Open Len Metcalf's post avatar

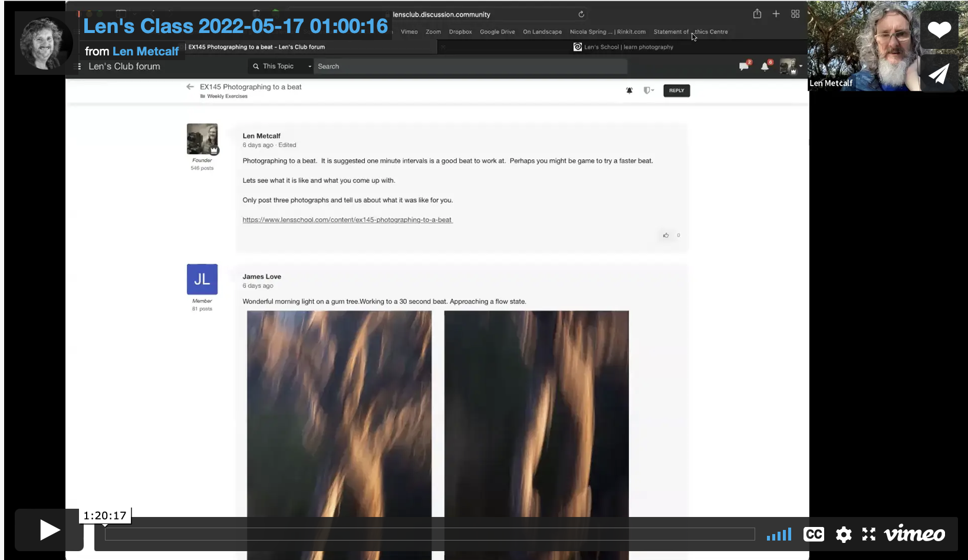(202, 139)
